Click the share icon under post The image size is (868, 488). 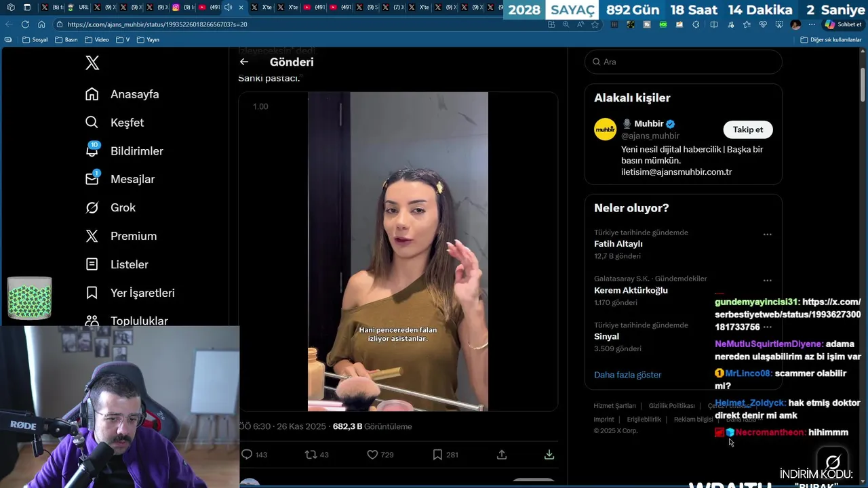(502, 455)
